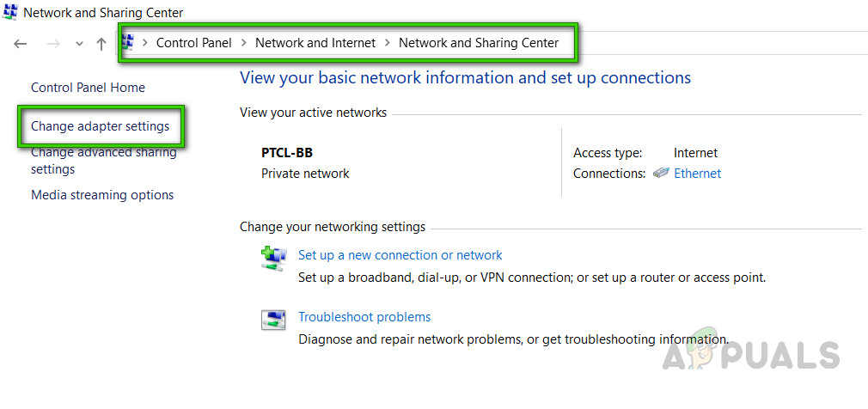The image size is (868, 409).
Task: Click the new connection setup icon
Action: coord(273,258)
